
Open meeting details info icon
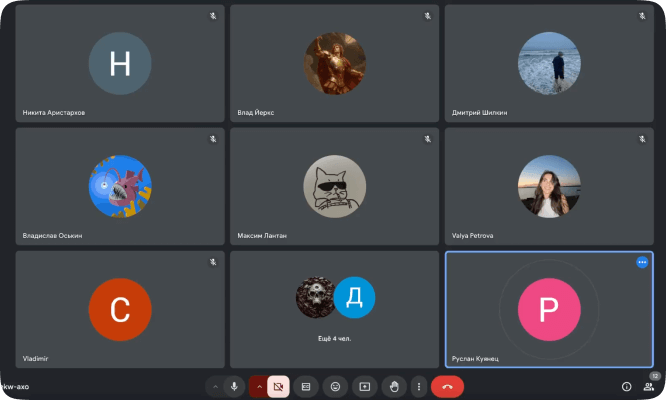pos(627,386)
